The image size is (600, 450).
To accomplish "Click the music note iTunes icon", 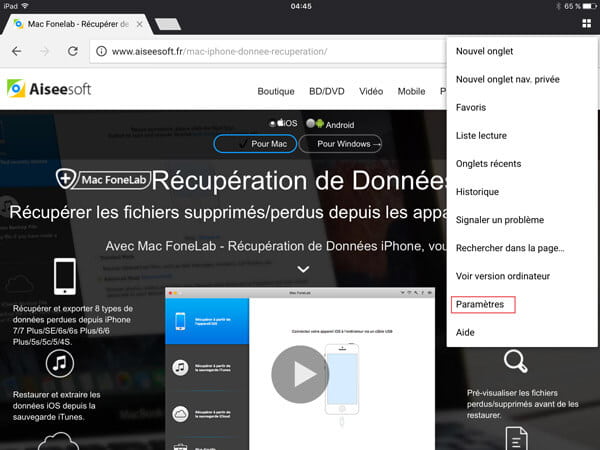I will pyautogui.click(x=60, y=363).
